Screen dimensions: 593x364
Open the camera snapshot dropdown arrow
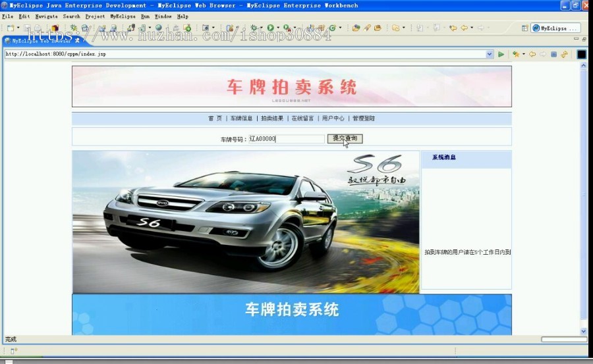click(x=213, y=28)
